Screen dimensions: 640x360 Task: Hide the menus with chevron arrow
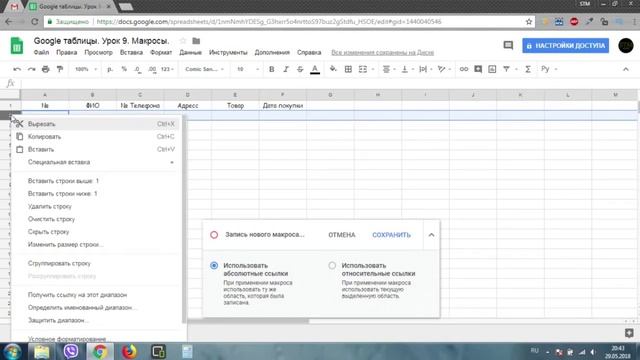[626, 69]
